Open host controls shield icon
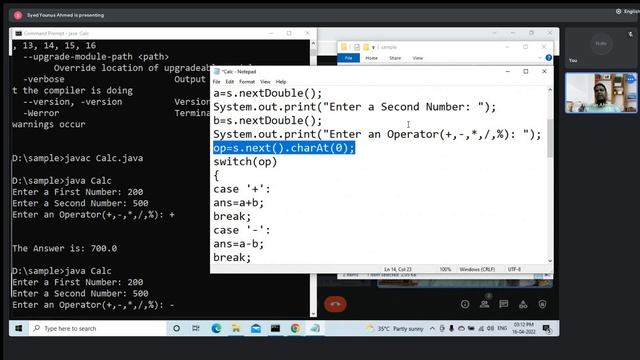 coord(542,304)
